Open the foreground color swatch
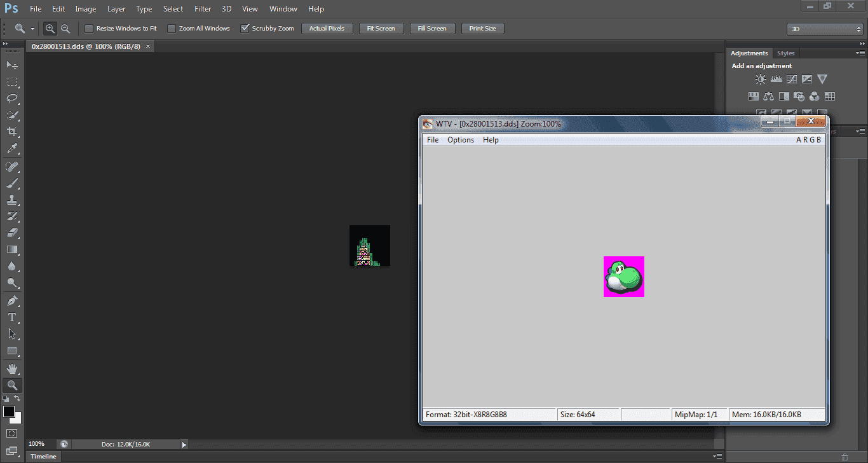Viewport: 868px width, 463px height. pyautogui.click(x=8, y=411)
